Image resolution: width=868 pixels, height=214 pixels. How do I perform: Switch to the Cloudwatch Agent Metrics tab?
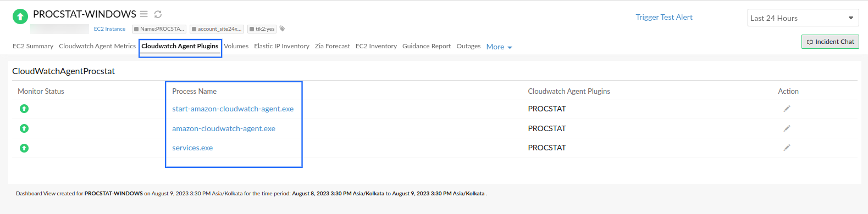click(97, 46)
